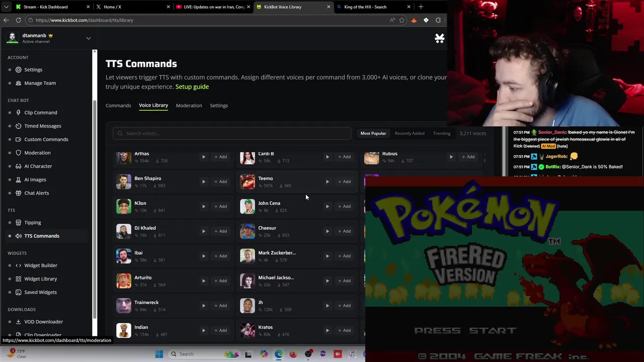Play the Arturito voice preview
Screen dimensions: 644x362
(203, 281)
